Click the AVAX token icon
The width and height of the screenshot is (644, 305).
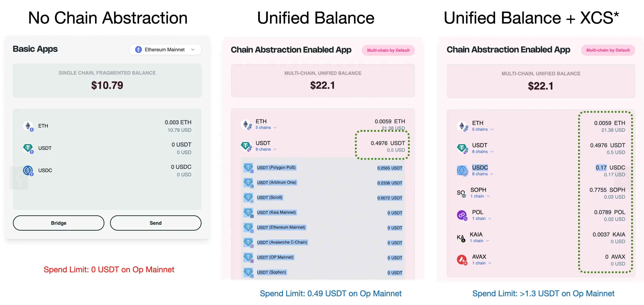pyautogui.click(x=462, y=260)
